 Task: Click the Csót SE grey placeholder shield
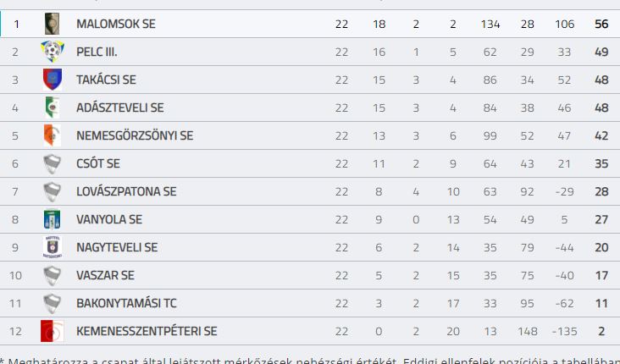[53, 163]
